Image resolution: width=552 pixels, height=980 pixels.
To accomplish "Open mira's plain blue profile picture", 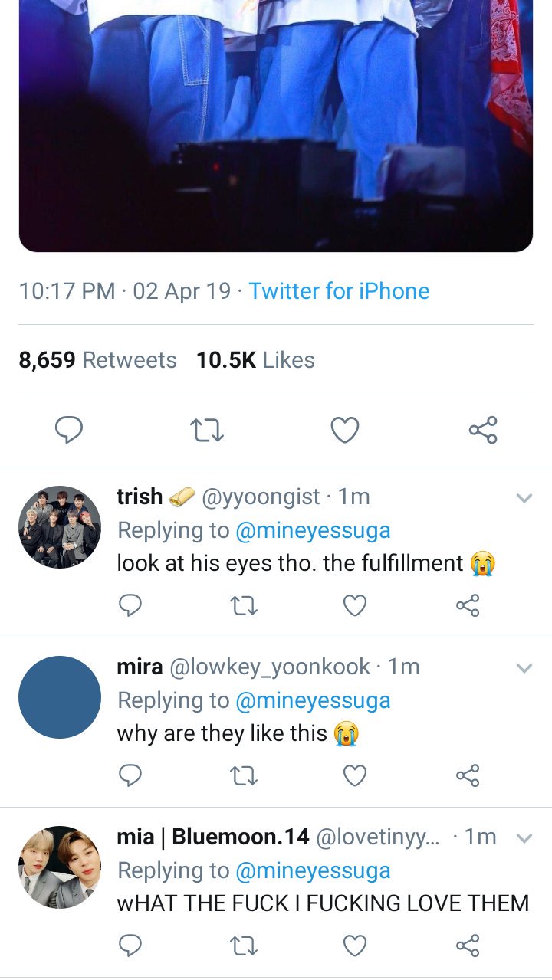I will [x=60, y=697].
